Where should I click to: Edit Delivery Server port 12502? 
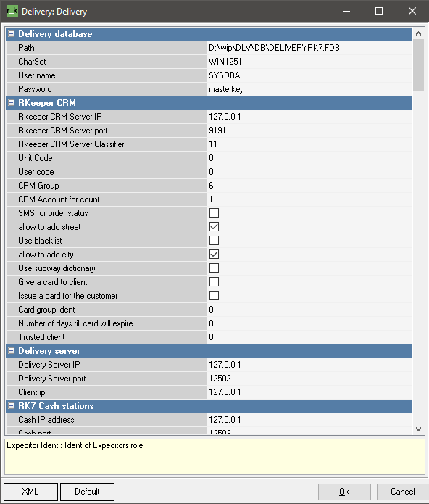click(309, 379)
